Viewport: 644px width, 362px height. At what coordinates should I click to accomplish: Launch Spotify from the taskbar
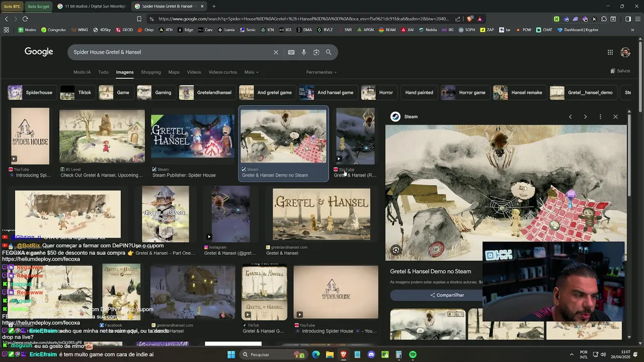click(413, 354)
